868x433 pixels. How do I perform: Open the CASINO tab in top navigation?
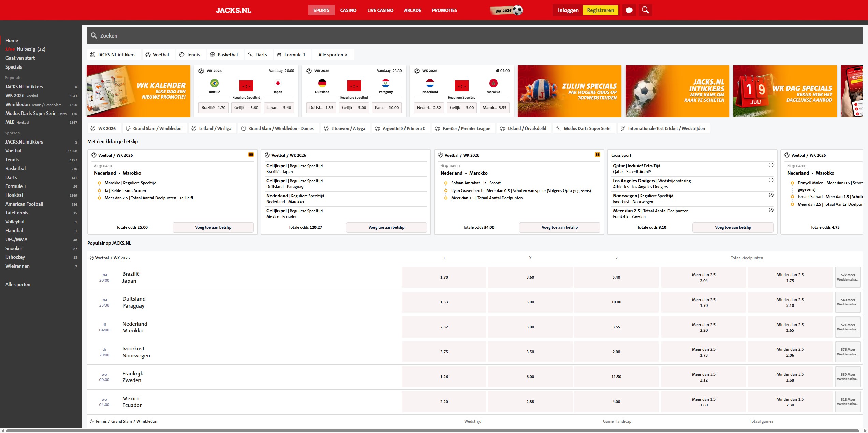pyautogui.click(x=348, y=10)
